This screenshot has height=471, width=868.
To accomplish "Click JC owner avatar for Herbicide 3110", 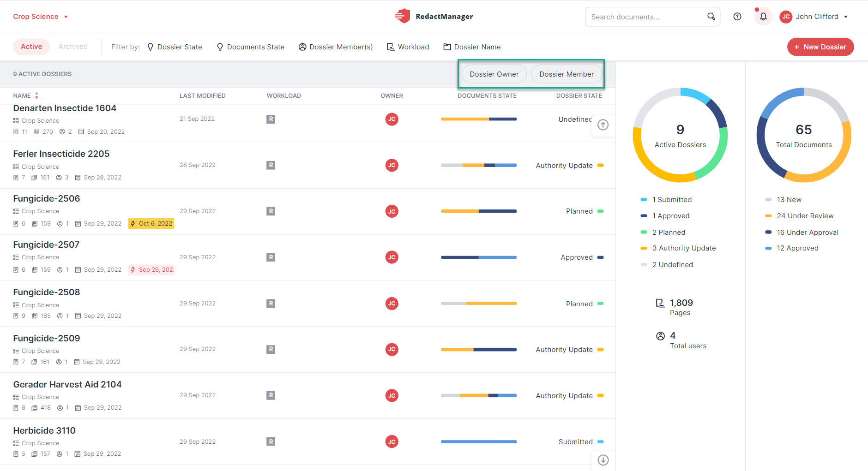I will (392, 441).
